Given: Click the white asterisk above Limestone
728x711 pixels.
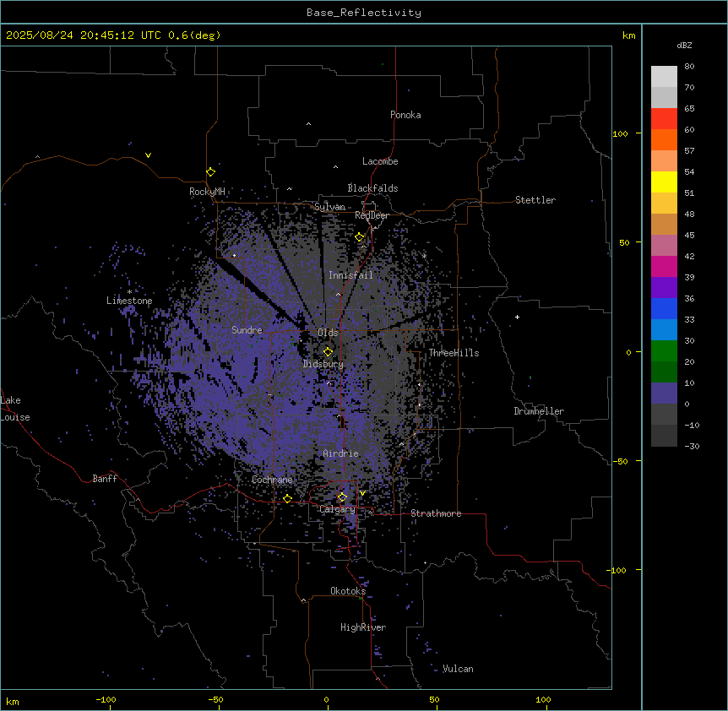Looking at the screenshot, I should [x=129, y=292].
